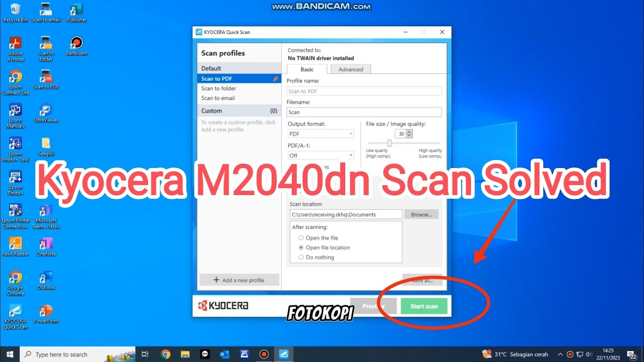Open Outlook from the taskbar
Viewport: 644px width, 362px height.
(224, 354)
